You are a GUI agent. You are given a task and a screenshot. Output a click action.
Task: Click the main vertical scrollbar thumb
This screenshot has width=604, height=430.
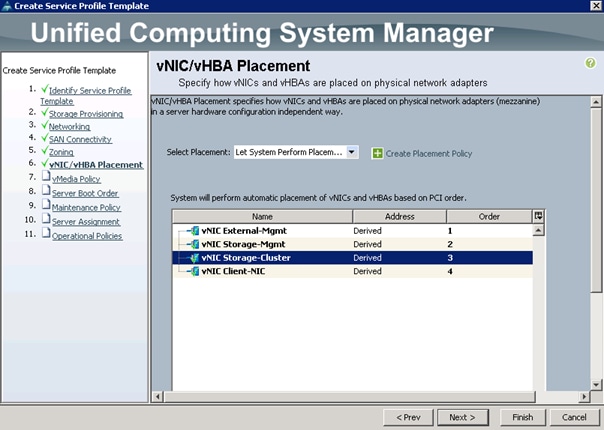[596, 200]
